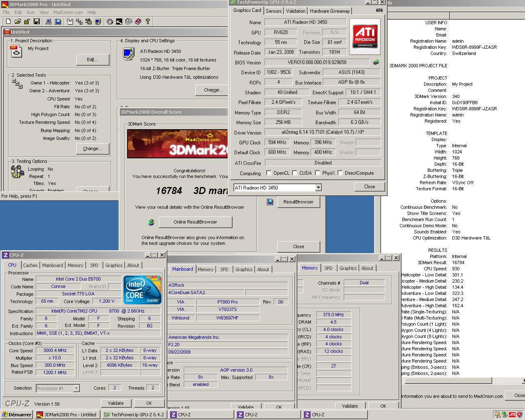525x420 pixels.
Task: Click the Display and CPU Settings monitor icon
Action: [129, 54]
